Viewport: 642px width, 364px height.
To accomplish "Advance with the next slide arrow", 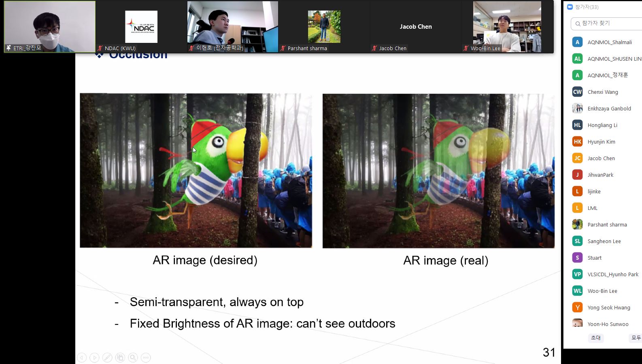I will pos(94,358).
